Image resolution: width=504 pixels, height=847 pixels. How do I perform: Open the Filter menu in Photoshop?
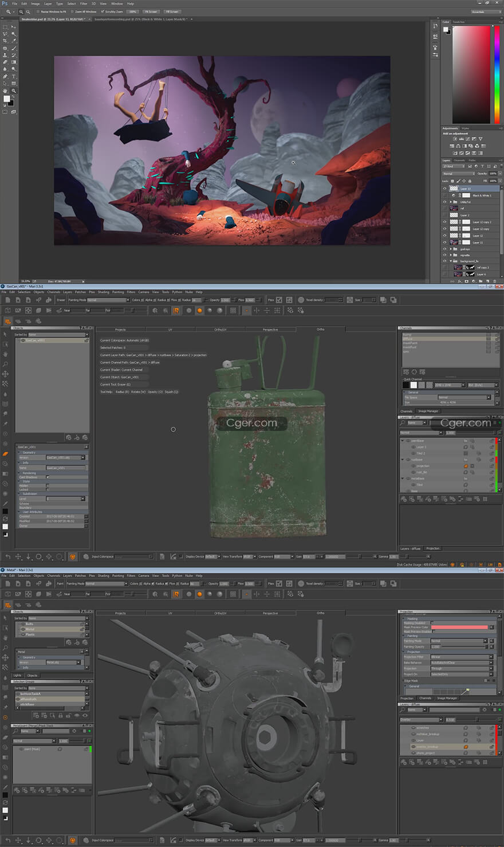click(84, 3)
